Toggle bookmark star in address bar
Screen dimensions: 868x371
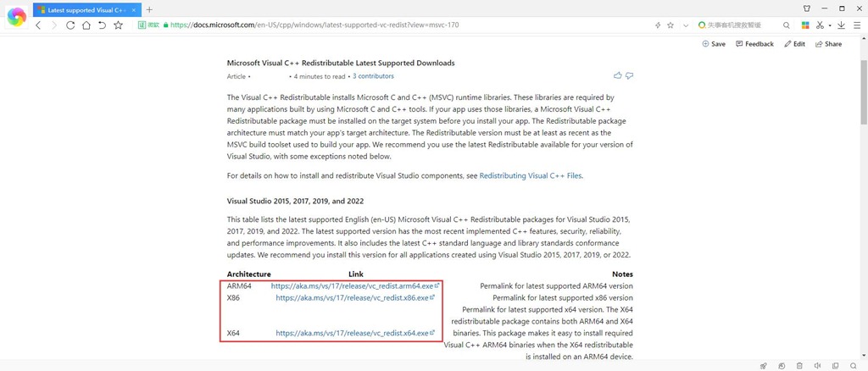pyautogui.click(x=670, y=25)
